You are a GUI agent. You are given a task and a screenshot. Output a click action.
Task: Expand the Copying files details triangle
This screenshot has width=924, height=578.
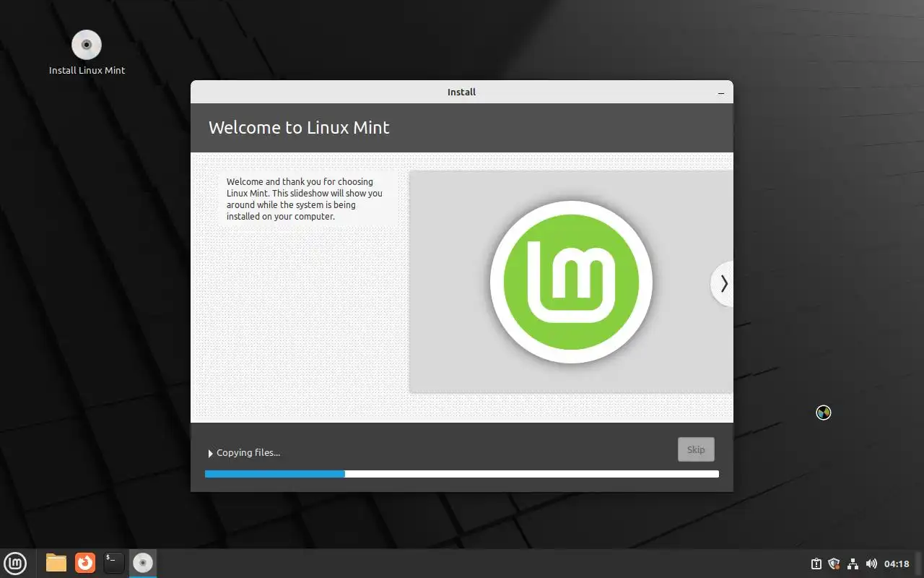(211, 453)
